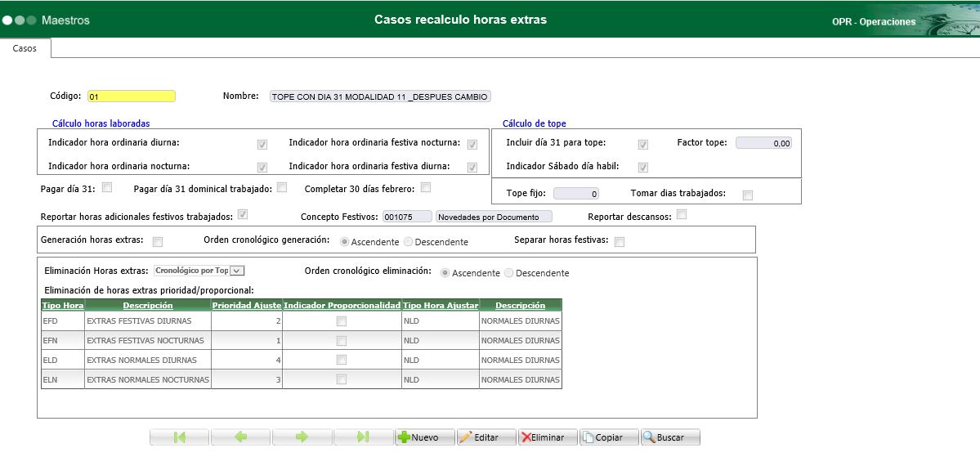Check proporcionalidad for EXTRAS NORMALES DIURNAS row

[342, 361]
